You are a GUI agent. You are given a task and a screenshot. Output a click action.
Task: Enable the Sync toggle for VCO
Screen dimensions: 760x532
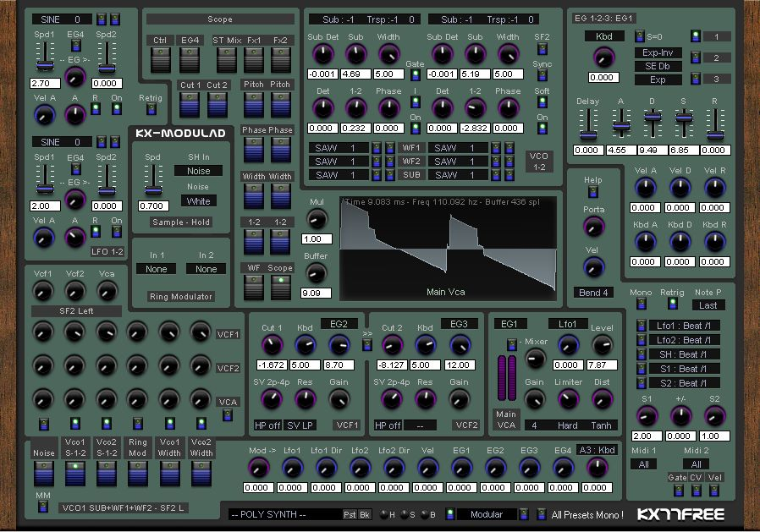coord(542,75)
